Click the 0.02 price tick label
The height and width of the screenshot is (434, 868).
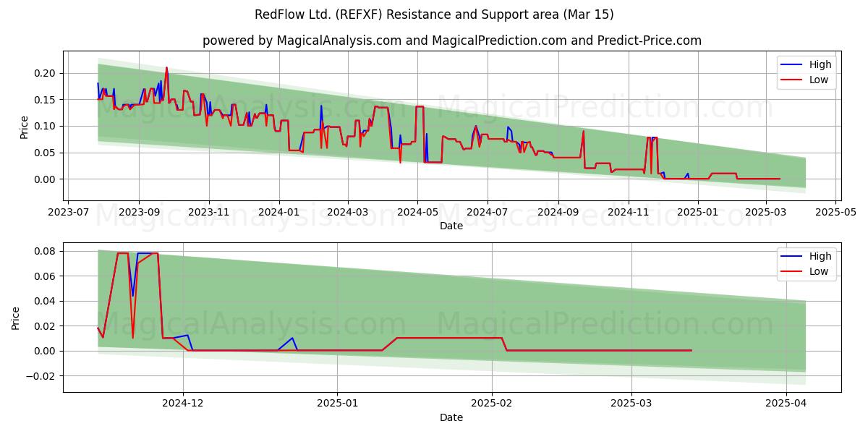pyautogui.click(x=45, y=326)
